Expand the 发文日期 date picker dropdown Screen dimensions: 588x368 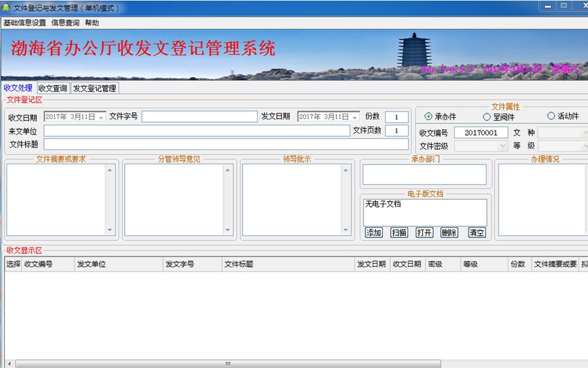[x=355, y=117]
